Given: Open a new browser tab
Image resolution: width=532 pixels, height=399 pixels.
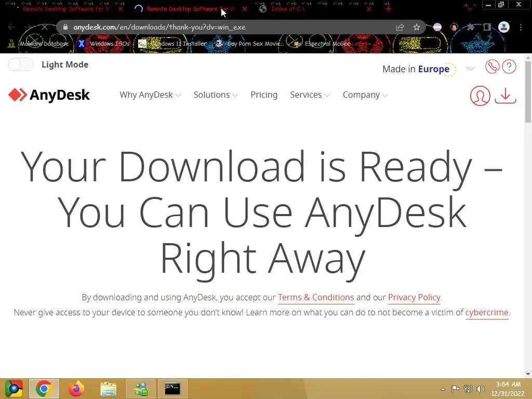Looking at the screenshot, I should (x=389, y=9).
